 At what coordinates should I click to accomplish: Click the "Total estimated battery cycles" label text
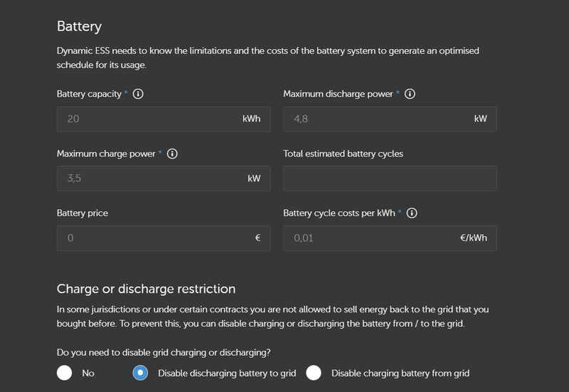point(344,154)
